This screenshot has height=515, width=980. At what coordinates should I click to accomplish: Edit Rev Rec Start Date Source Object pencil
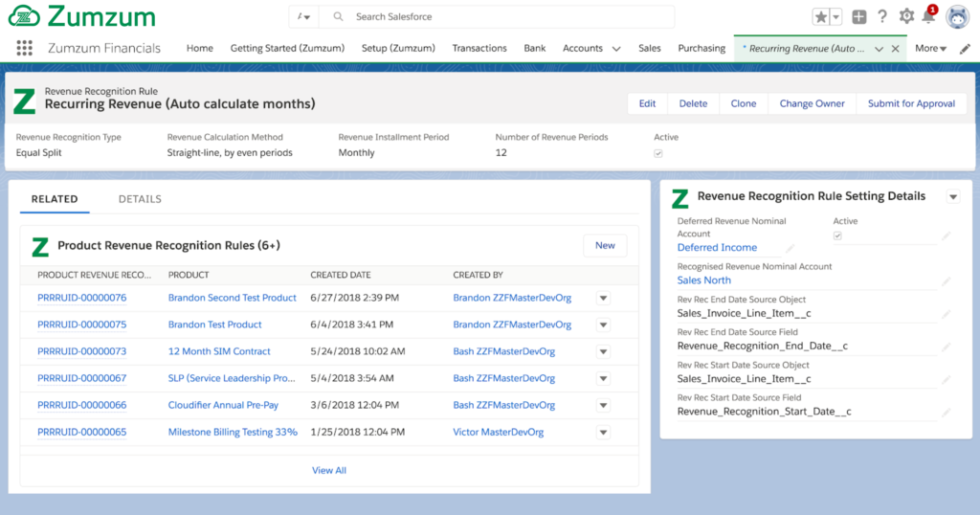(x=947, y=379)
